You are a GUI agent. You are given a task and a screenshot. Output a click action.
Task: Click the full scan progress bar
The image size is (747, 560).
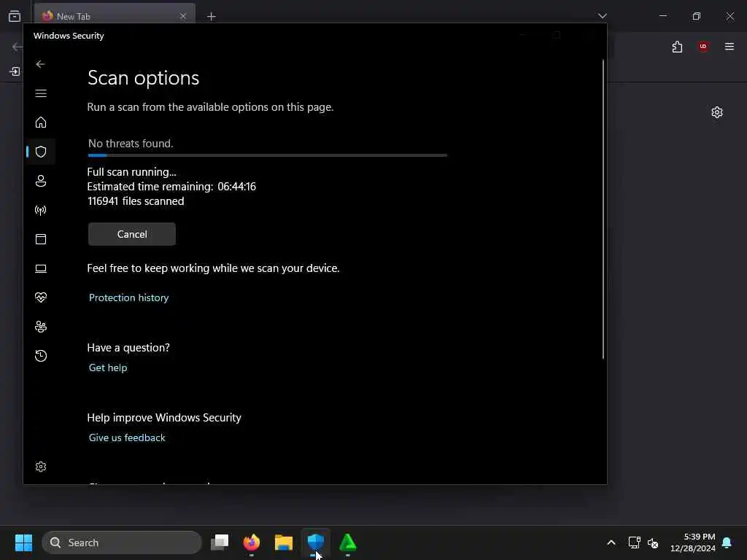(x=267, y=155)
